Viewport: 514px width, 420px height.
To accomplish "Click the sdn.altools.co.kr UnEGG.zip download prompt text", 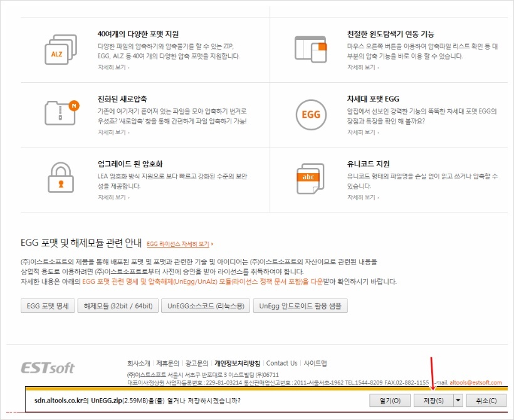I will pyautogui.click(x=137, y=401).
